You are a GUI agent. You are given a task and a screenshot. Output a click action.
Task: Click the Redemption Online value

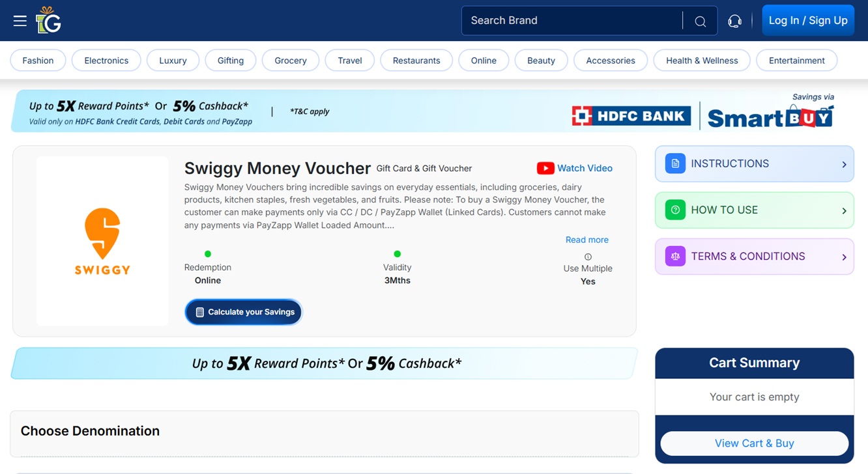coord(208,281)
